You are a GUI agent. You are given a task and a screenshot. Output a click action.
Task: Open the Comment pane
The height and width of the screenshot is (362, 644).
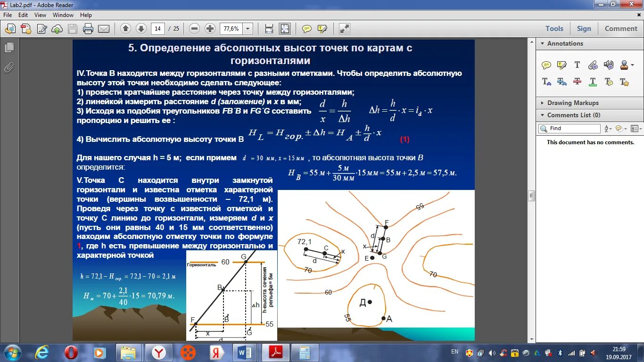621,29
